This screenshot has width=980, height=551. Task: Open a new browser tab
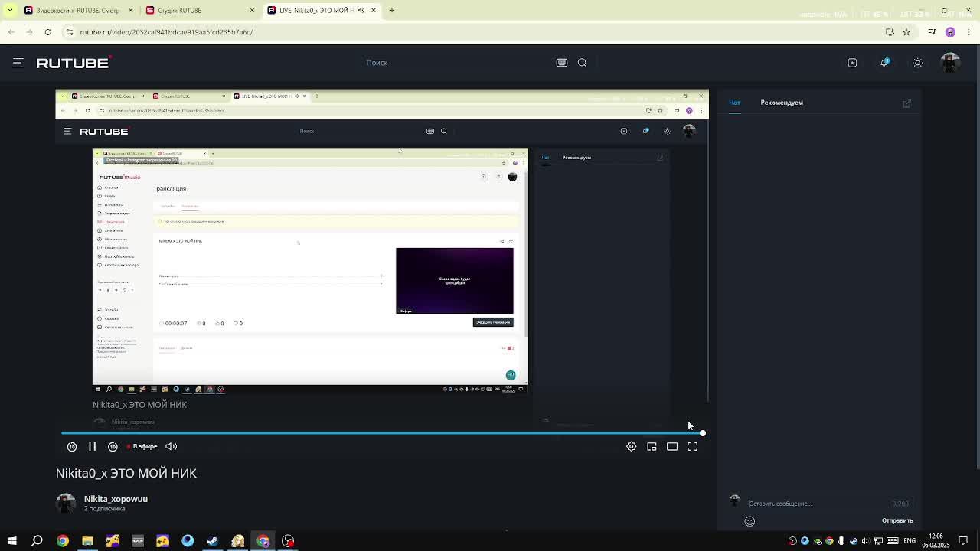pyautogui.click(x=392, y=11)
